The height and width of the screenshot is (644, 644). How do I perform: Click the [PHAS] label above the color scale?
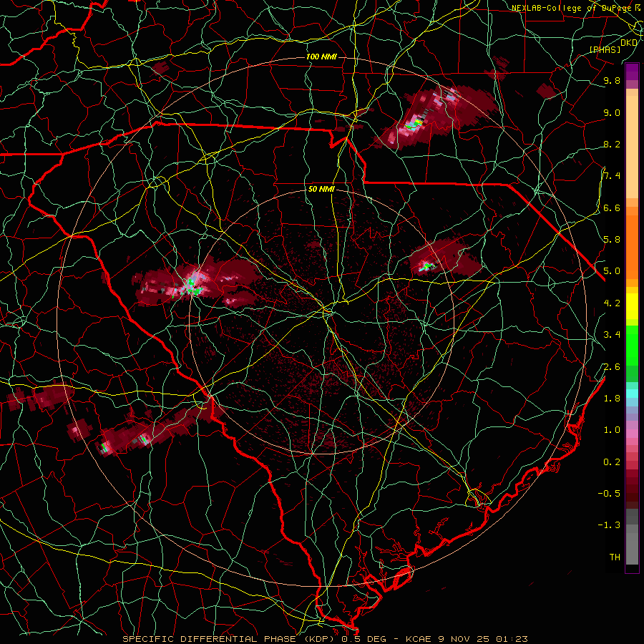point(605,49)
